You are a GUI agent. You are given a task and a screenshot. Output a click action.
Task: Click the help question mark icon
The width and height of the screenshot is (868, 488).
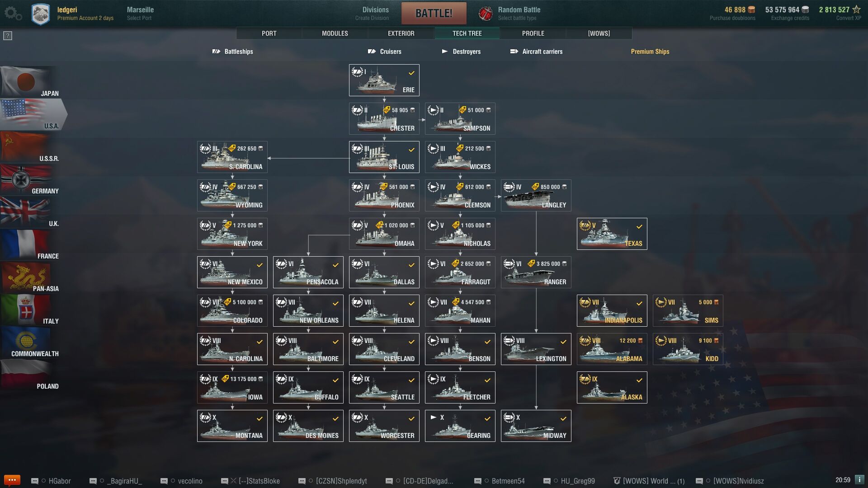[8, 36]
